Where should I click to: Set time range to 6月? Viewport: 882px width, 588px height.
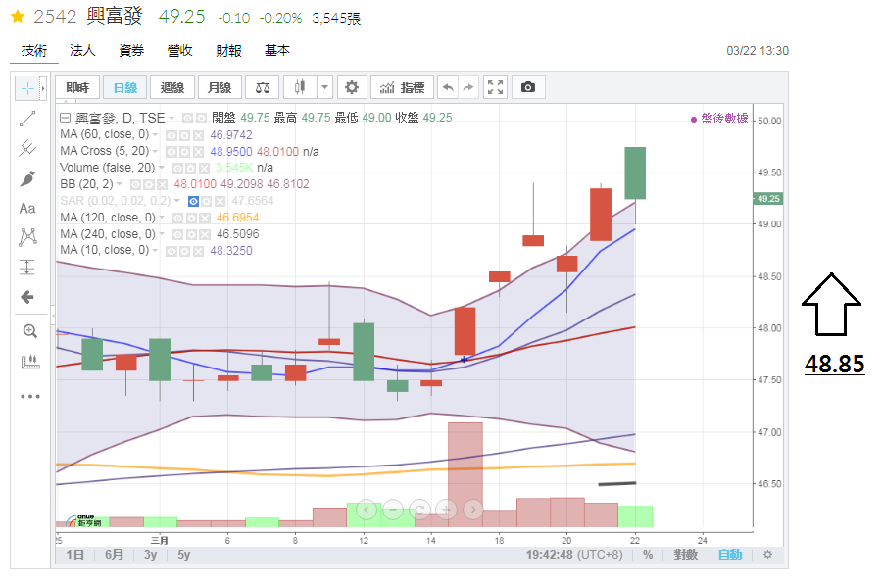114,555
